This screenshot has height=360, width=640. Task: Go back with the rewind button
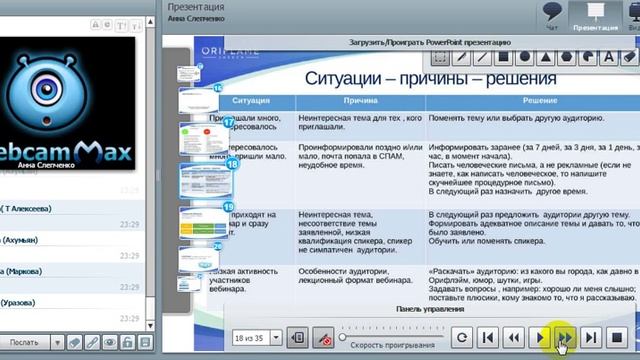pyautogui.click(x=513, y=338)
